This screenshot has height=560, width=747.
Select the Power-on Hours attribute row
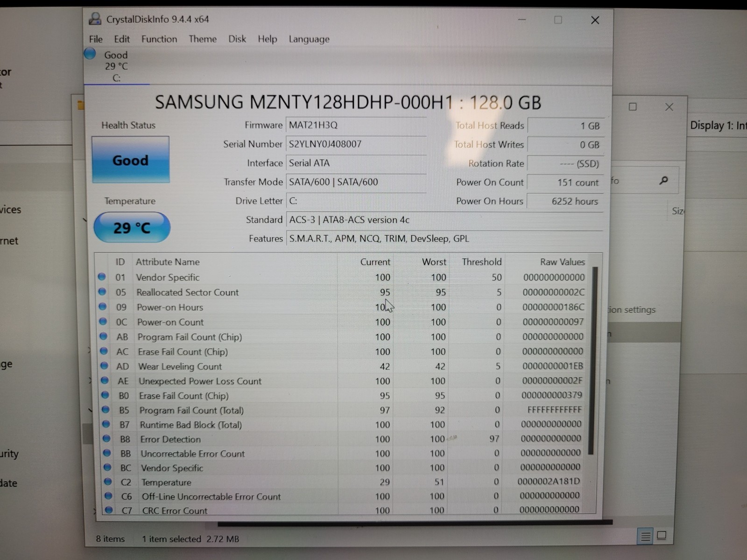342,307
